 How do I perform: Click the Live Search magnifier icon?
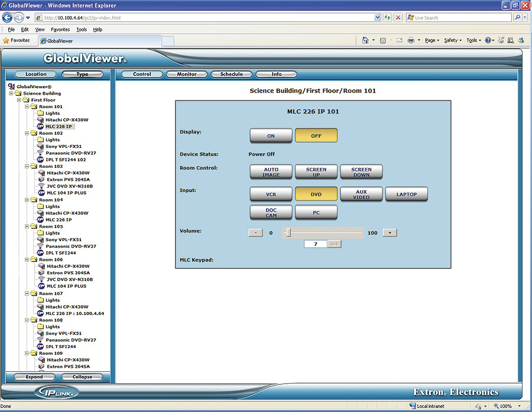tap(517, 17)
